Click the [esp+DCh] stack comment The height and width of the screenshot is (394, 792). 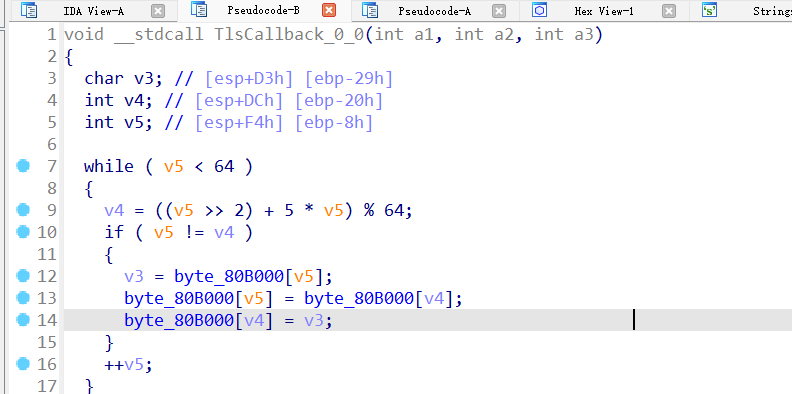238,101
